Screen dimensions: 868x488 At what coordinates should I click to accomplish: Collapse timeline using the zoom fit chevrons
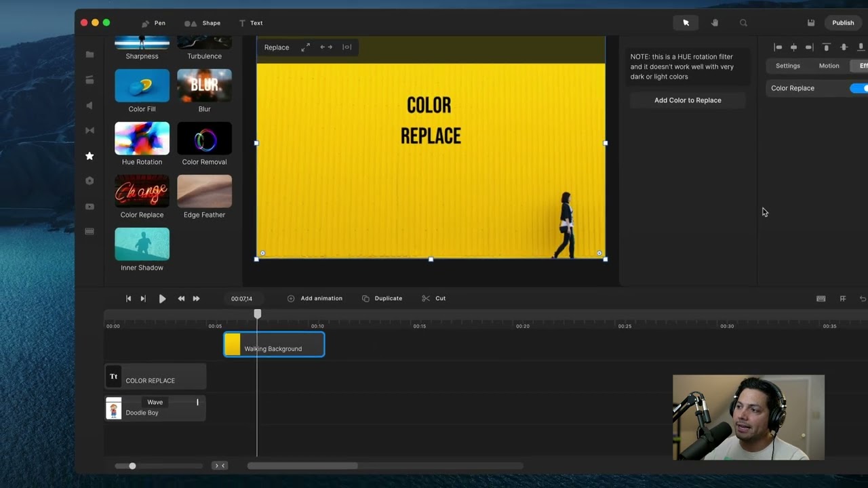click(x=220, y=466)
